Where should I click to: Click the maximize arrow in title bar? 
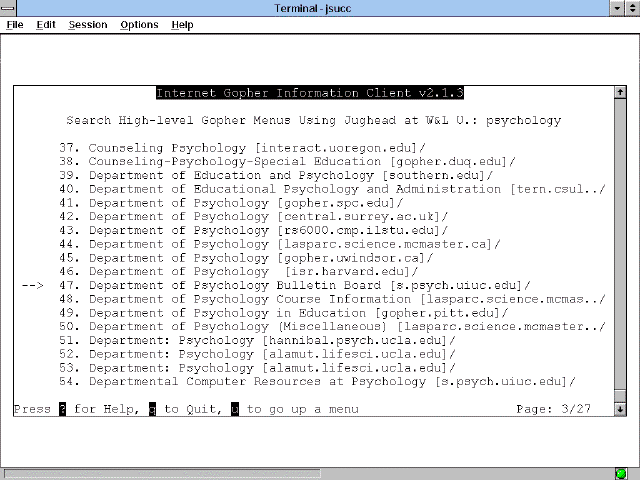pos(632,8)
